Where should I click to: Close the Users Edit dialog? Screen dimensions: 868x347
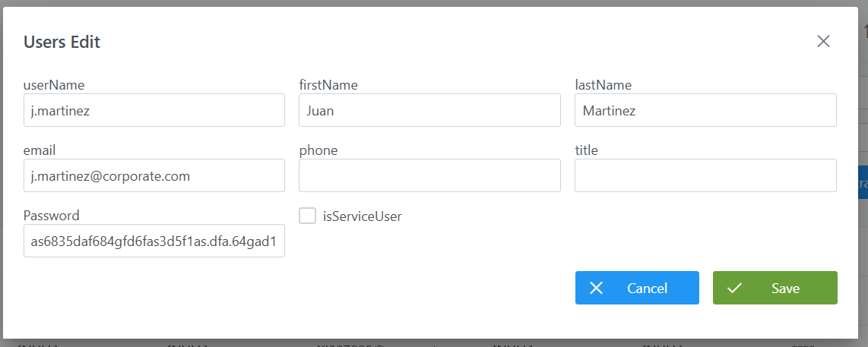(823, 41)
